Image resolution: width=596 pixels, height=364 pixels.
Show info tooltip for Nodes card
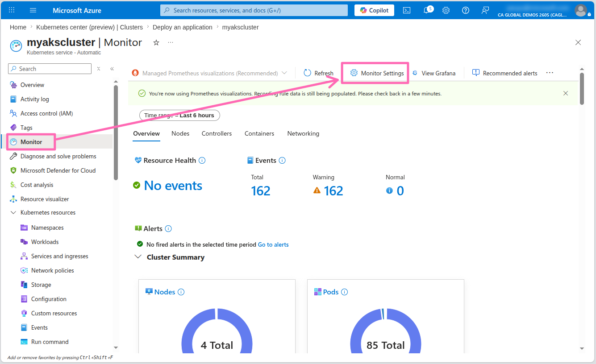coord(181,292)
